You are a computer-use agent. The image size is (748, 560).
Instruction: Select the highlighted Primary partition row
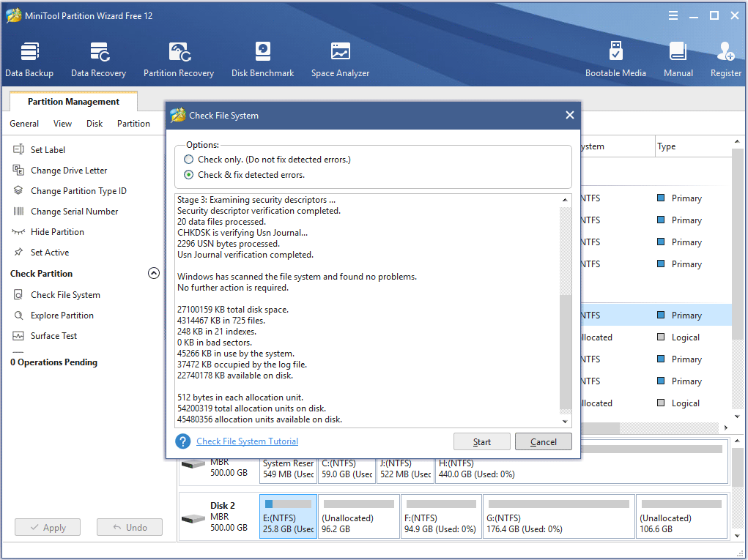tap(656, 315)
